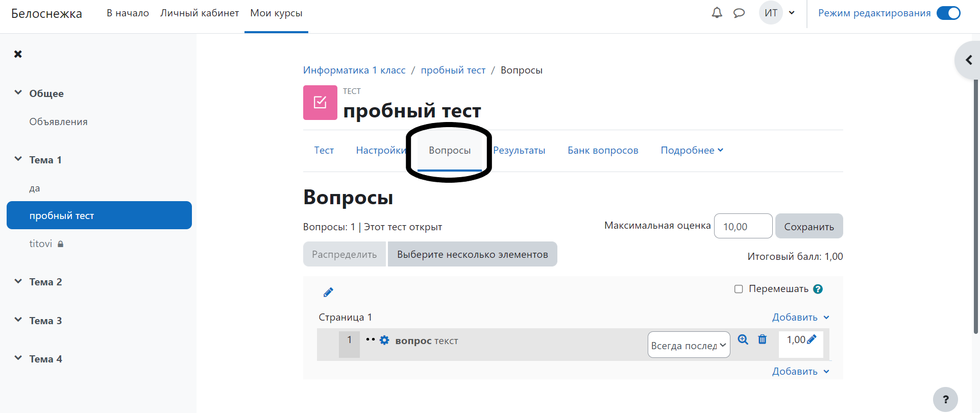Open the messaging chat bubble icon

[739, 13]
